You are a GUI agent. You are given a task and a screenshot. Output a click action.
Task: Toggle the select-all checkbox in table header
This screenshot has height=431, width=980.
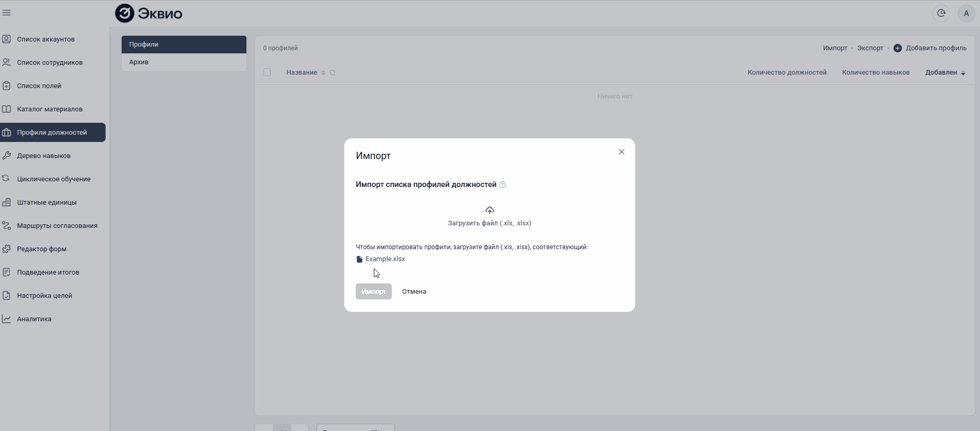pyautogui.click(x=267, y=73)
